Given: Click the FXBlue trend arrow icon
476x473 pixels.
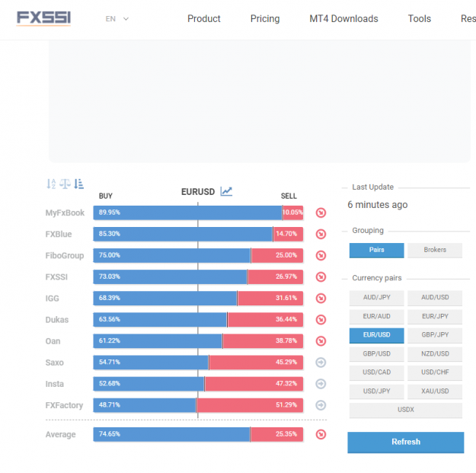Looking at the screenshot, I should pos(321,234).
